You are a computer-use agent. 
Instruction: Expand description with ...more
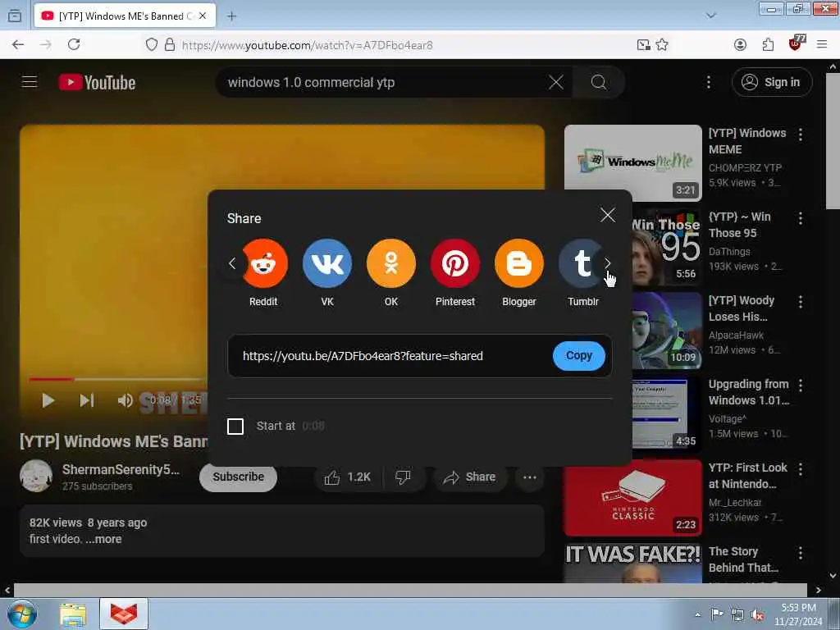tap(104, 539)
